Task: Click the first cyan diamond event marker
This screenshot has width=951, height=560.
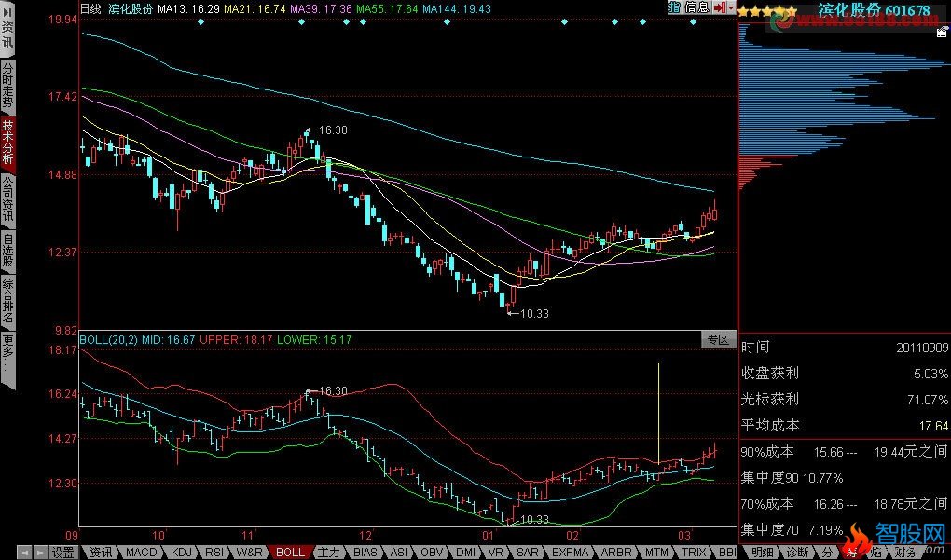Action: tap(201, 21)
